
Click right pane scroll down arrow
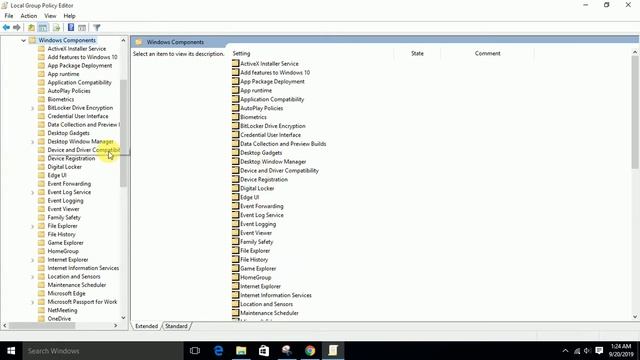[635, 316]
